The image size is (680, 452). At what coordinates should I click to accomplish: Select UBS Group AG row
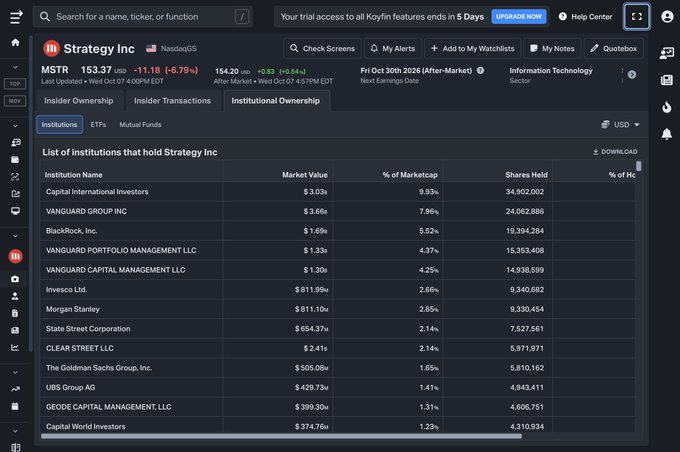tap(338, 387)
